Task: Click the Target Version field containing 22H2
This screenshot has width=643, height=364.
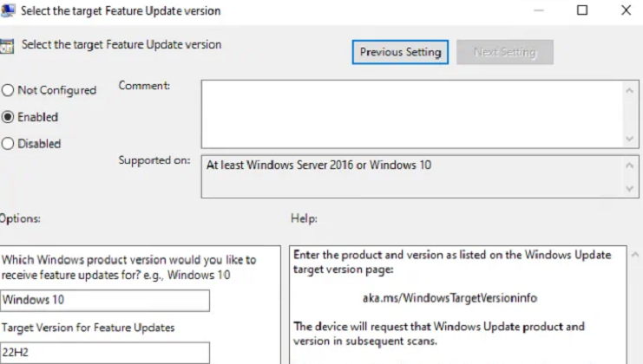Action: (105, 353)
